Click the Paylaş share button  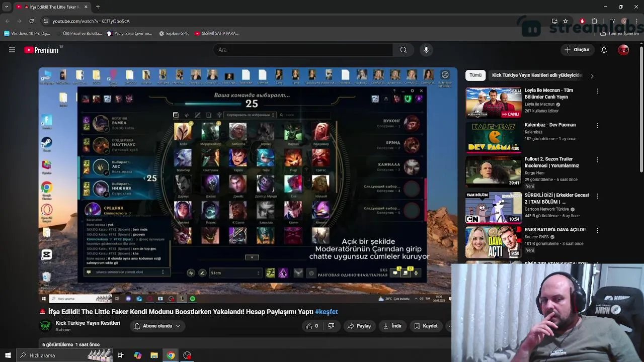click(359, 326)
